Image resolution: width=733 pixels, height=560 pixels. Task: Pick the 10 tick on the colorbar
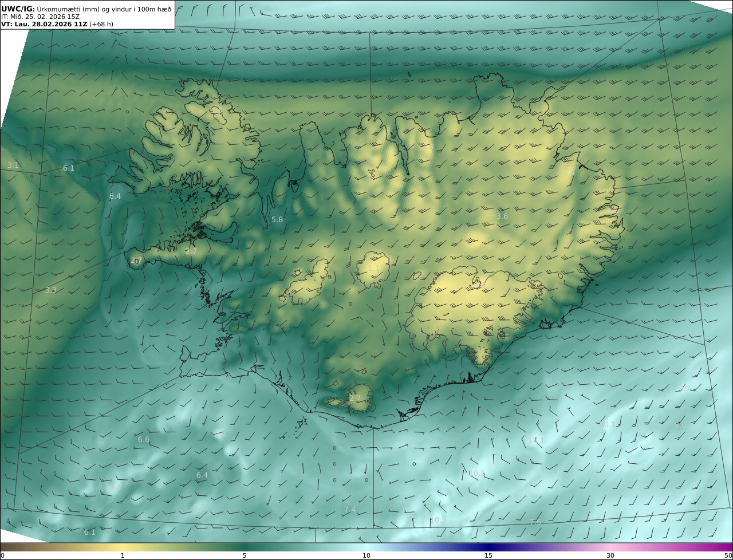tap(366, 555)
